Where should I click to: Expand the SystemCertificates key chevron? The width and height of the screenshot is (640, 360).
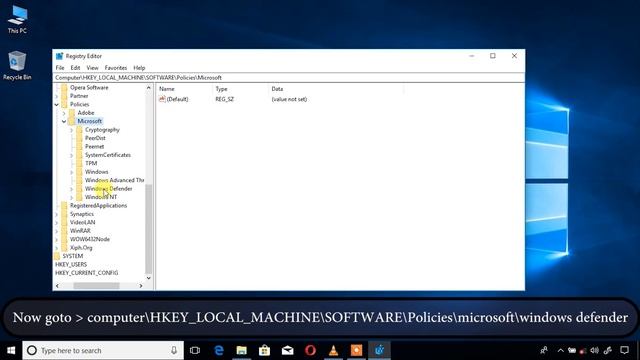click(71, 156)
